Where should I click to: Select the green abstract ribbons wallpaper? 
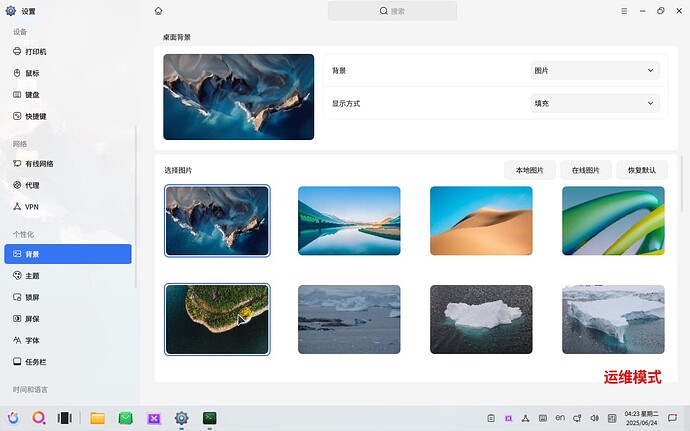(x=613, y=221)
